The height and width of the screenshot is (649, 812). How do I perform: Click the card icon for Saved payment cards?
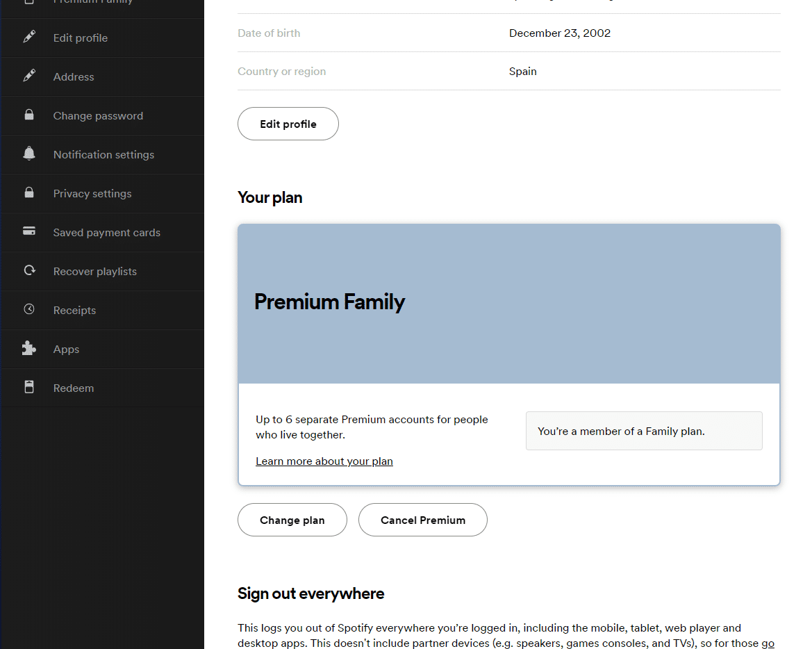coord(29,232)
